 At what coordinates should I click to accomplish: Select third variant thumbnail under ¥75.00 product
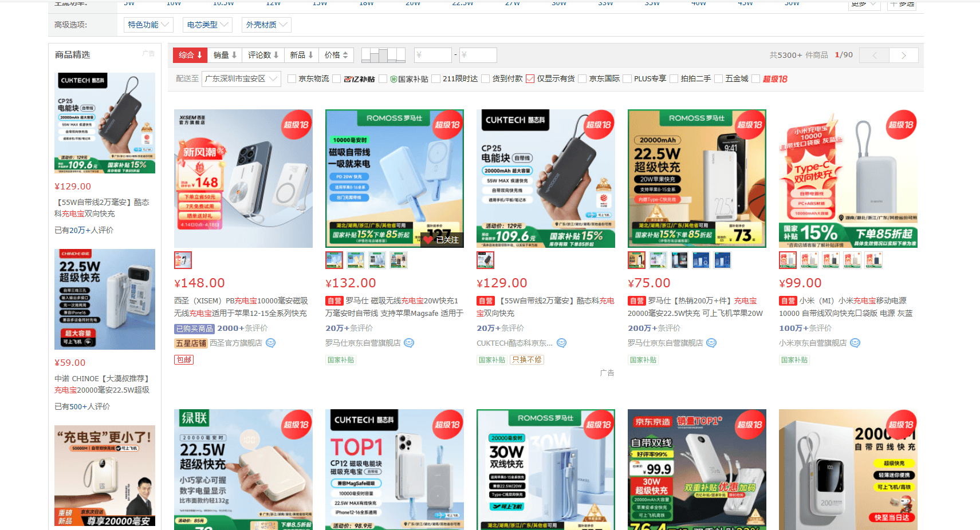click(x=679, y=260)
